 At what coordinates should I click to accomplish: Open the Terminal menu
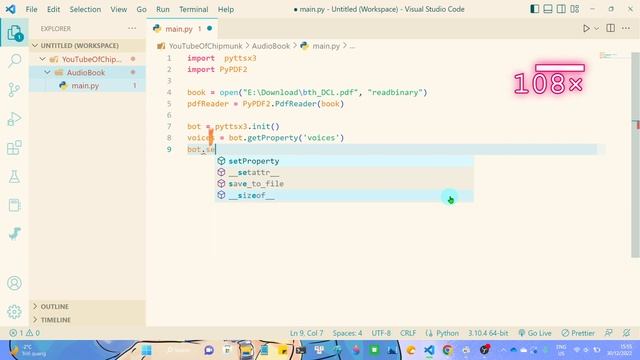(x=193, y=9)
